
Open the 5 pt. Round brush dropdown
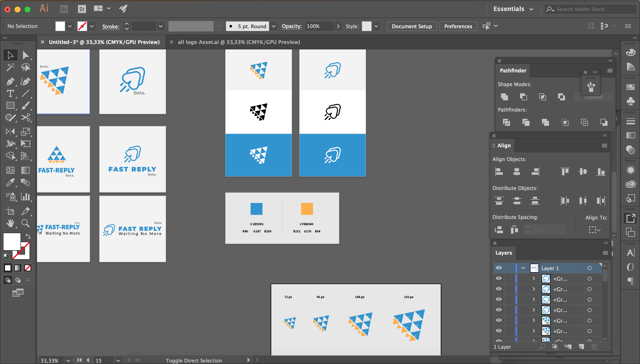(x=273, y=26)
